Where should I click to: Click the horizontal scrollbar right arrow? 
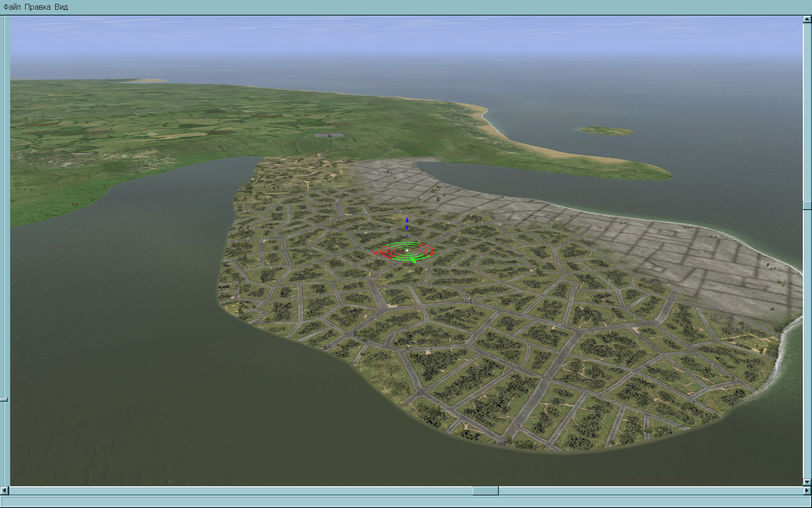click(x=807, y=491)
